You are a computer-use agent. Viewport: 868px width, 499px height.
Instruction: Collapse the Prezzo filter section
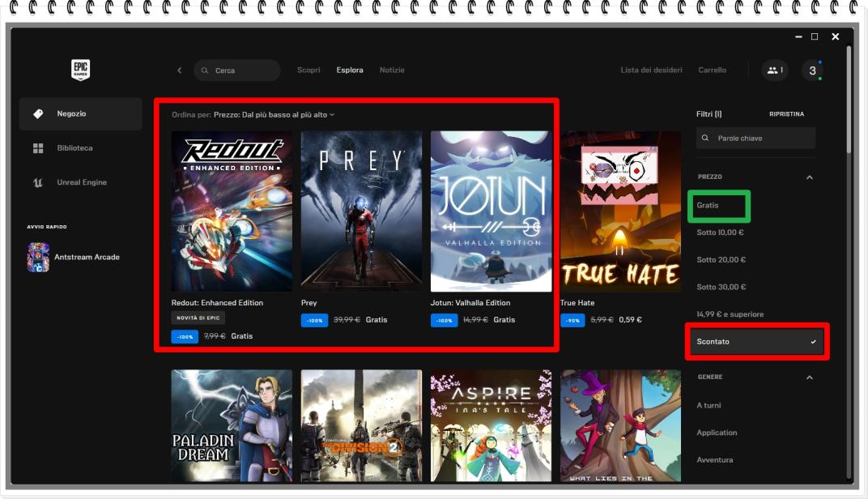pyautogui.click(x=808, y=177)
